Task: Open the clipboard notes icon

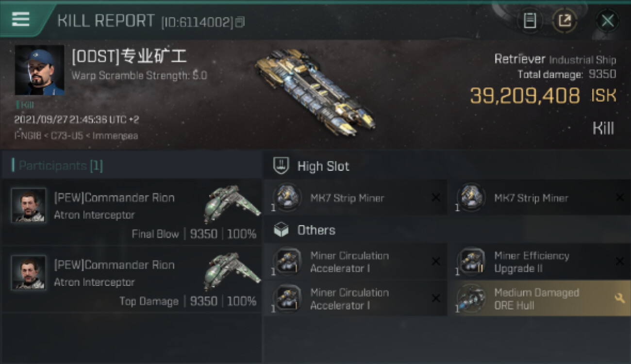Action: tap(530, 21)
